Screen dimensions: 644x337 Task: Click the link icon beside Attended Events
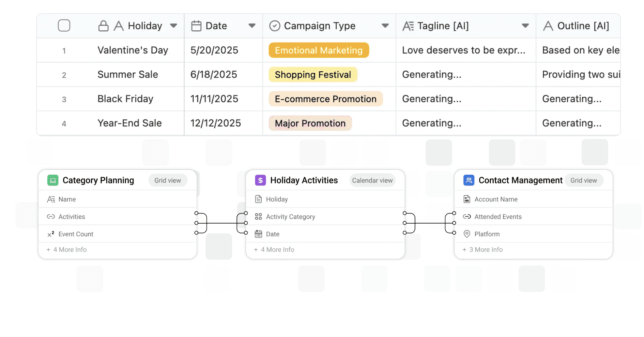467,217
